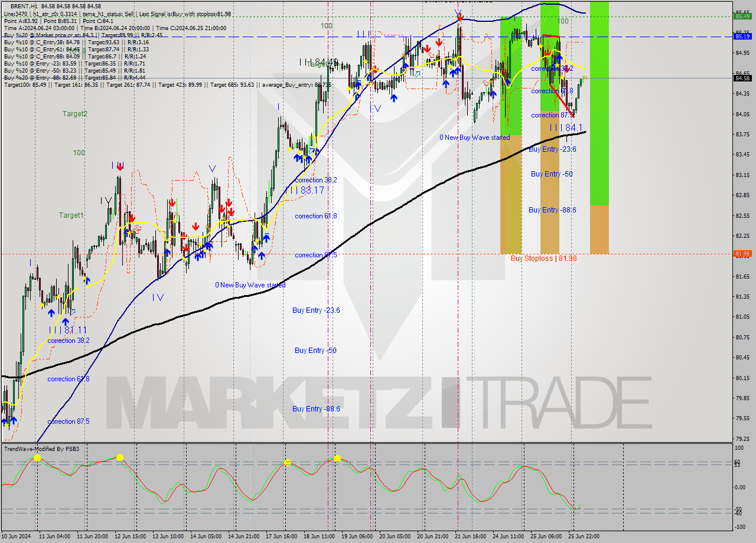Click the '13 Jun 10:00' time label
The image size is (756, 543).
pos(169,536)
